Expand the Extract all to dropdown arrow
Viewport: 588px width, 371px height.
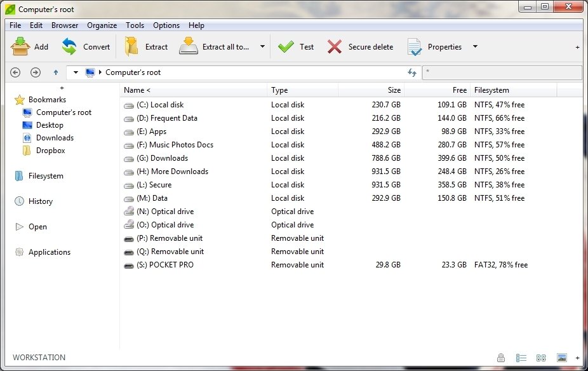[x=262, y=46]
